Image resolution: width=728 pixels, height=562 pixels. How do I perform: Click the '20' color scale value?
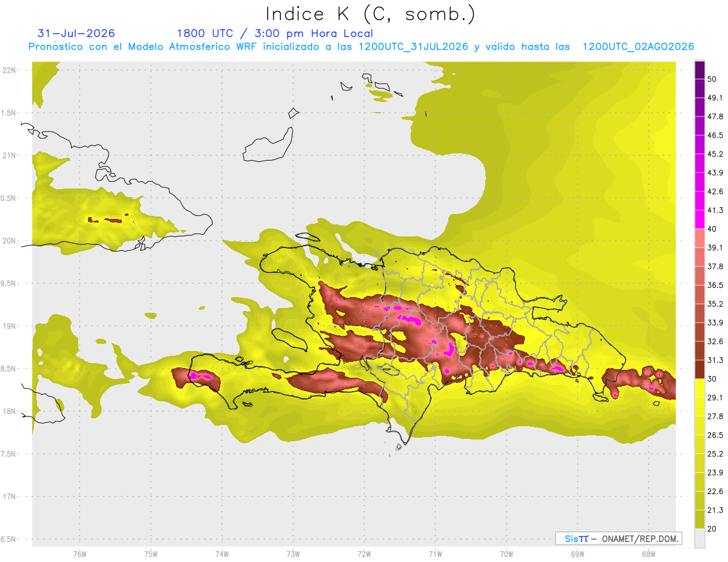point(713,529)
